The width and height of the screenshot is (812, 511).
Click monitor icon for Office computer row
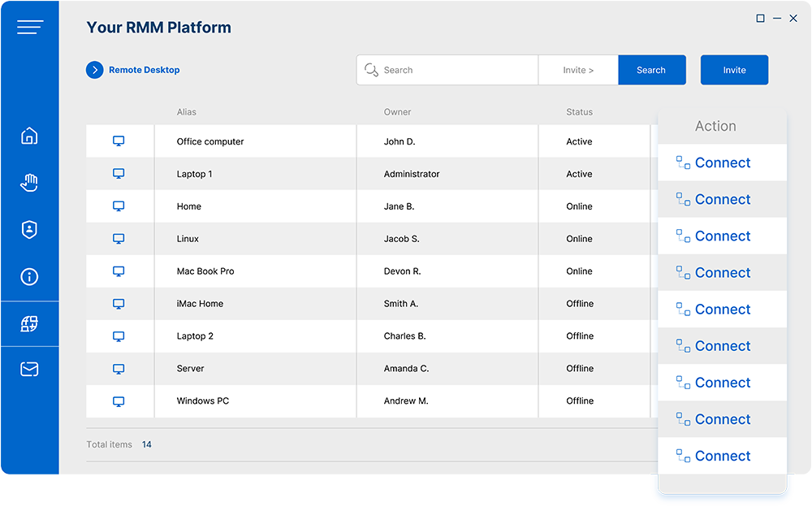[x=119, y=141]
